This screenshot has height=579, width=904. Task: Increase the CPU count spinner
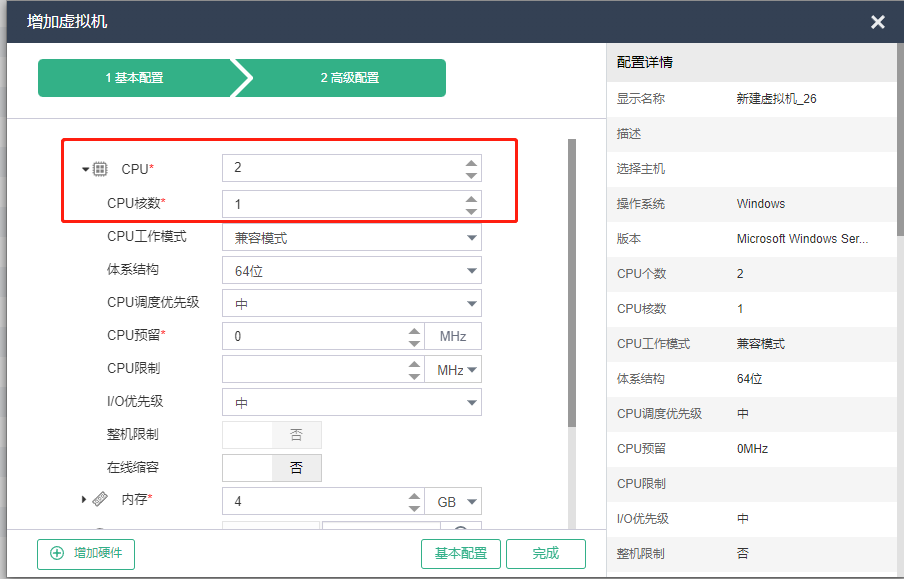(x=471, y=163)
